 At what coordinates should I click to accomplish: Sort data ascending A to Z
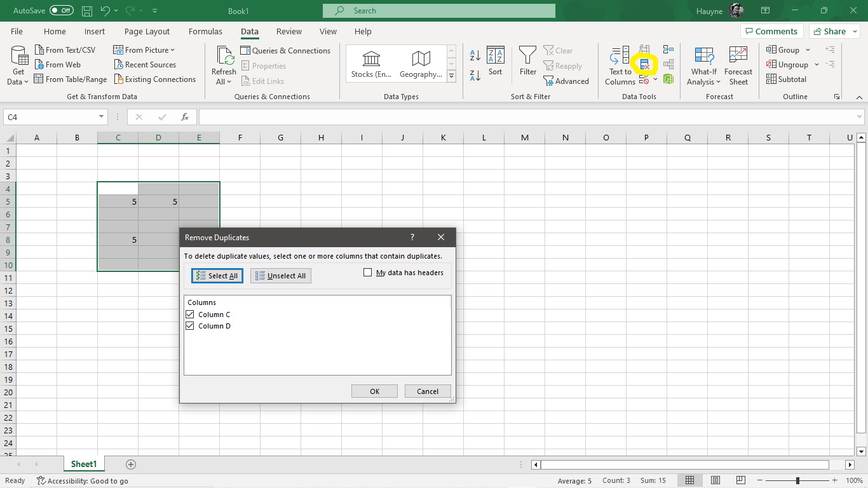(x=475, y=55)
